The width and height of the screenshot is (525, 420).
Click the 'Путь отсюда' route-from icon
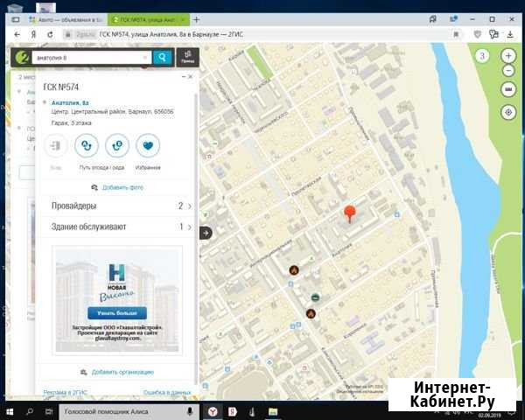(87, 145)
